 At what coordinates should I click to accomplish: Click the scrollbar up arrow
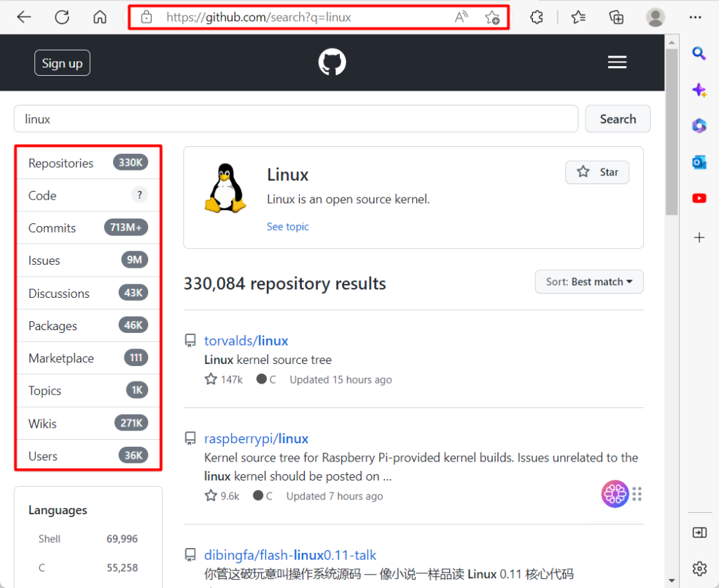(671, 41)
